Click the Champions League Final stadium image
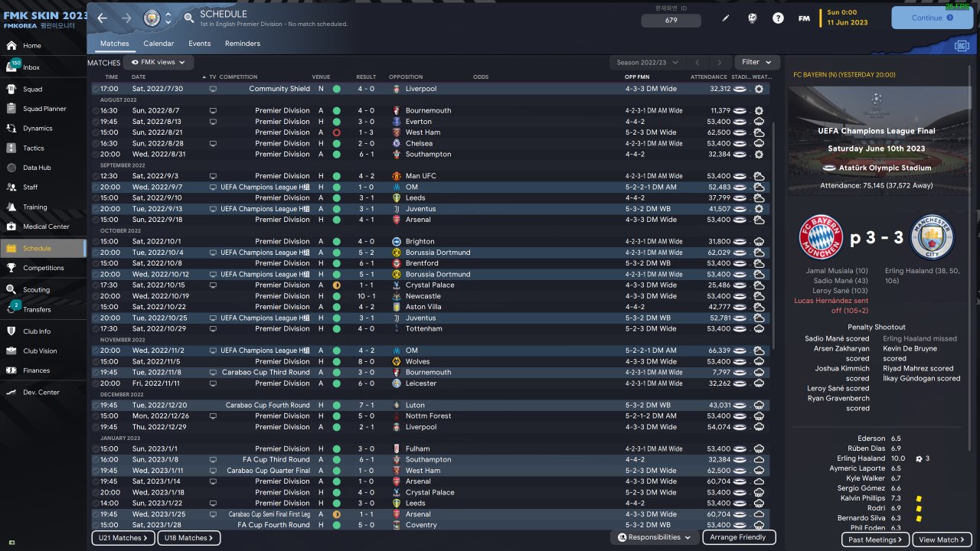The width and height of the screenshot is (980, 551). 878,140
